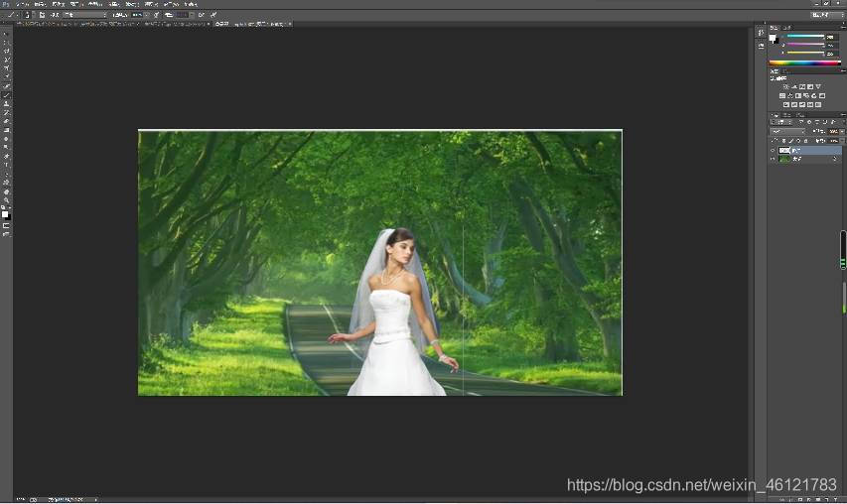847x504 pixels.
Task: Click the top slider in Color panel
Action: (806, 36)
